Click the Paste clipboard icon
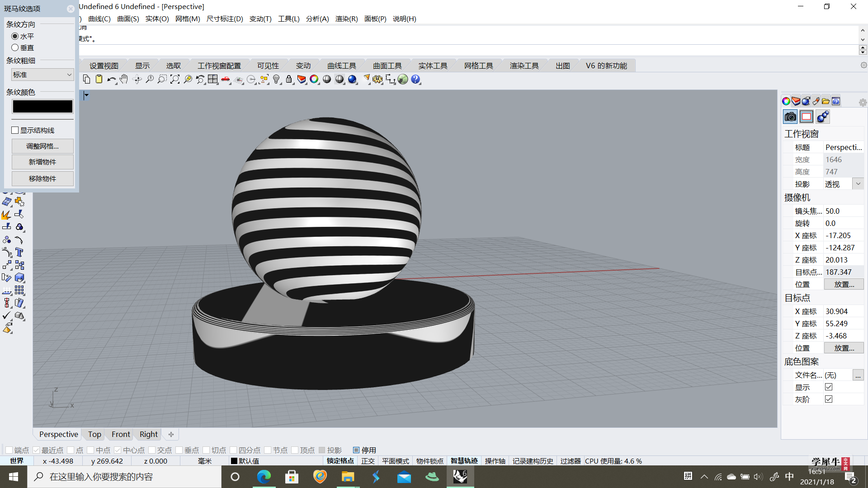This screenshot has height=488, width=868. click(99, 80)
